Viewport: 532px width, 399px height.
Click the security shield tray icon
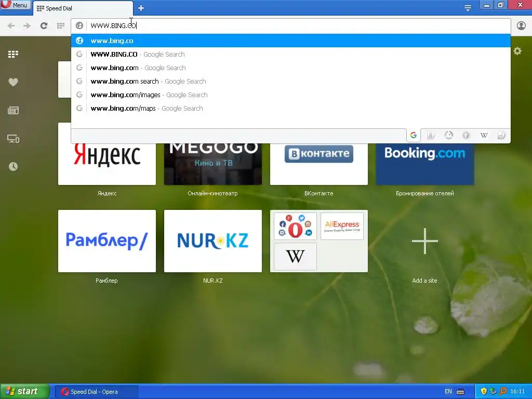pos(484,392)
